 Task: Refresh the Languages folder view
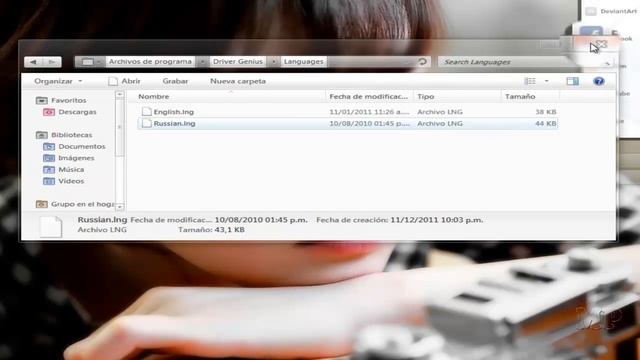(x=422, y=62)
